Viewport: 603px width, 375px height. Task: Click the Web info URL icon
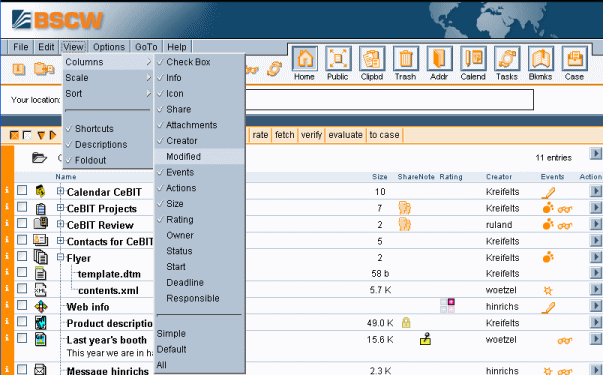tap(41, 307)
